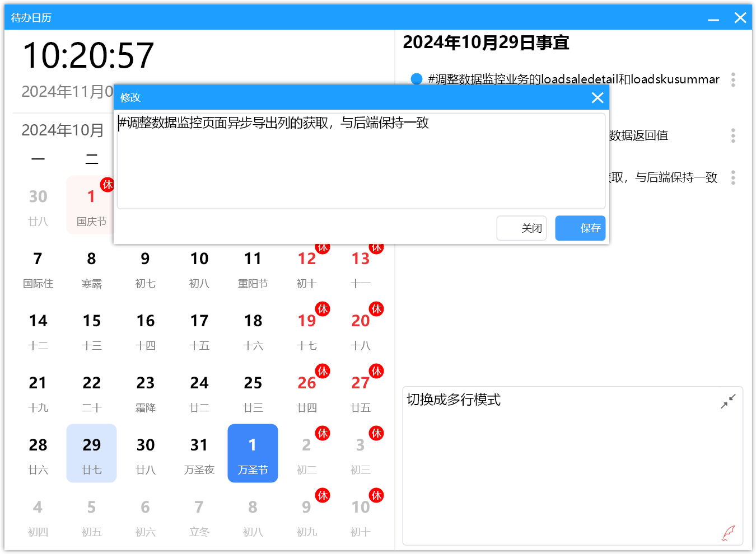Select October 24 廿二 date
This screenshot has width=756, height=554.
coord(199,391)
